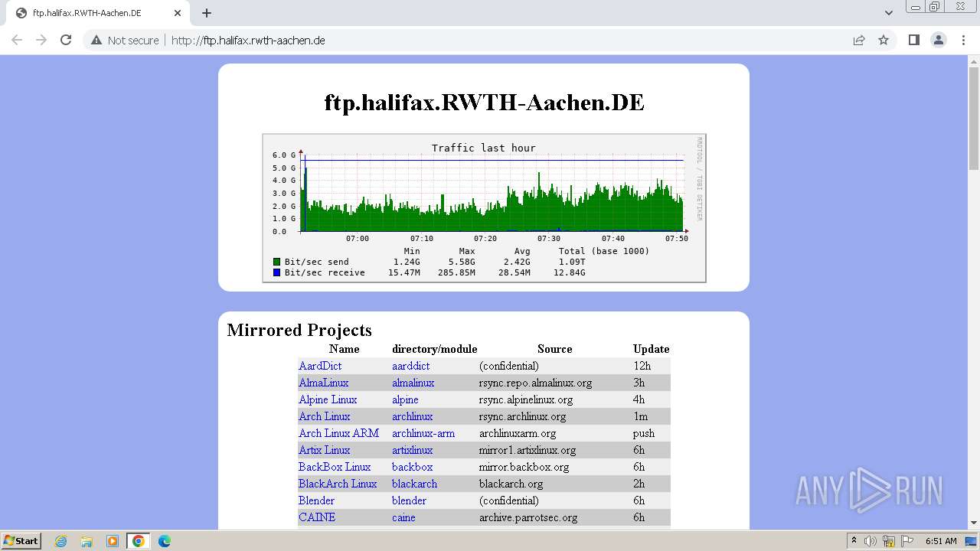Click the directory/module column header
980x551 pixels.
tap(435, 349)
